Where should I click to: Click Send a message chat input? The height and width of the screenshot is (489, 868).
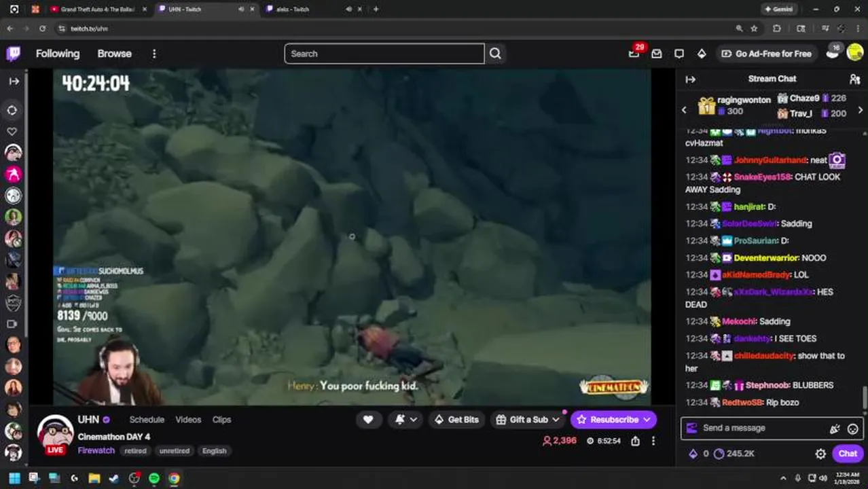[x=759, y=428]
